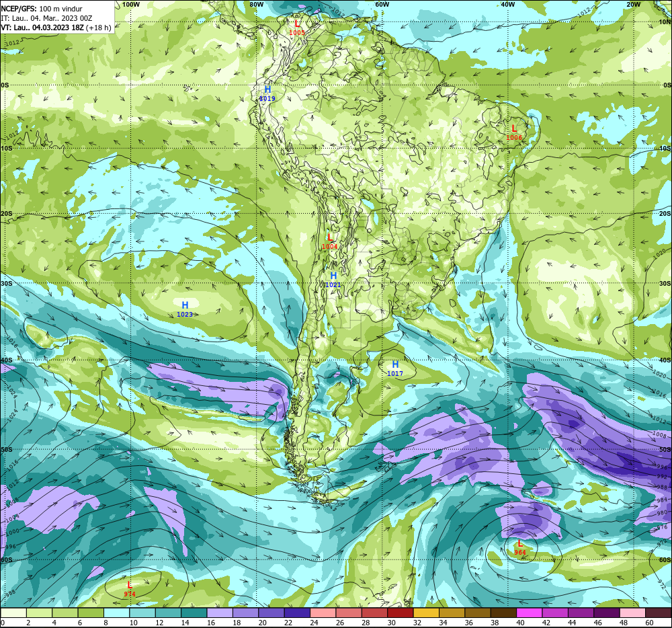Select the L 1006 low pressure marker

click(x=514, y=132)
